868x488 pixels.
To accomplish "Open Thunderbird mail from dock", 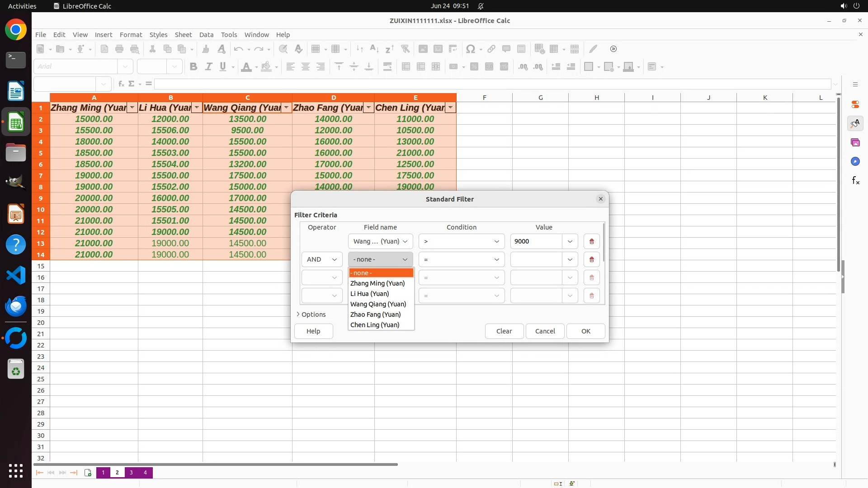I will point(16,306).
